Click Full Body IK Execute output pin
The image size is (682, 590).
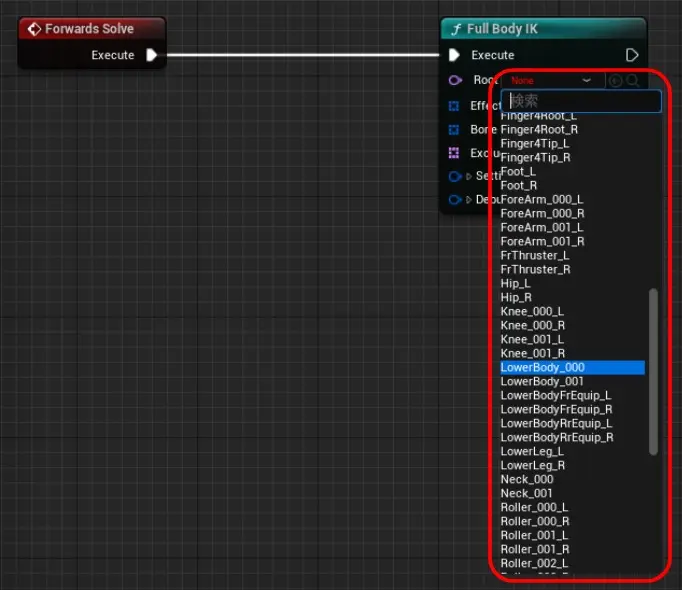click(x=632, y=55)
